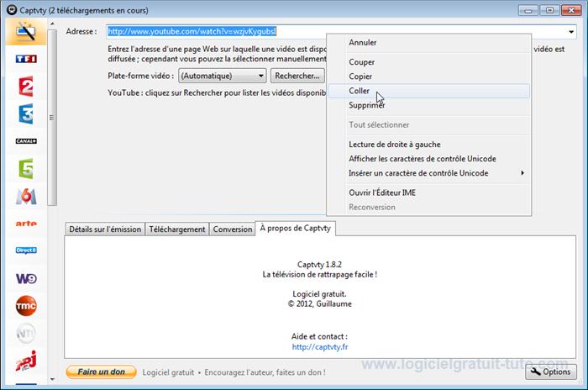Open the France 3 channel
The image size is (588, 390).
[26, 113]
